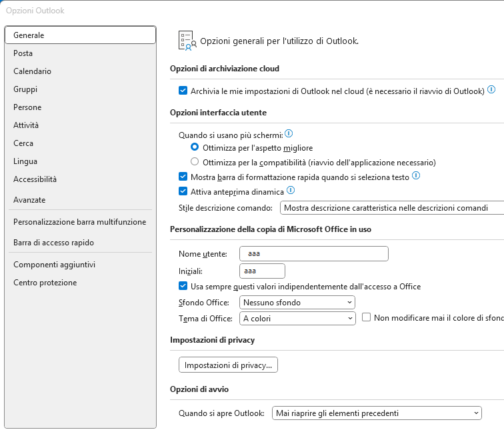Click info icon beside 'Attiva anteprima dinamica'
The width and height of the screenshot is (504, 432).
coord(291,190)
